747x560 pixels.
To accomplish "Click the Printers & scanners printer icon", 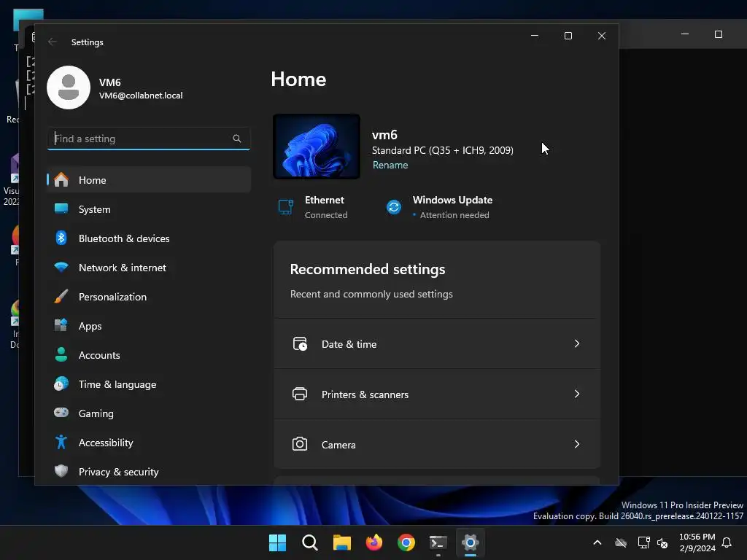I will click(x=300, y=394).
